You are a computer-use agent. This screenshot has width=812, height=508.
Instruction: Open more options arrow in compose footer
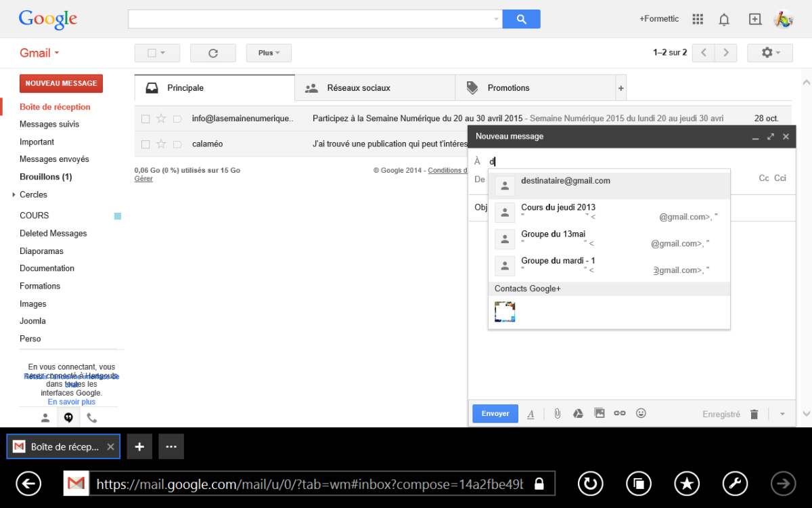[x=782, y=414]
